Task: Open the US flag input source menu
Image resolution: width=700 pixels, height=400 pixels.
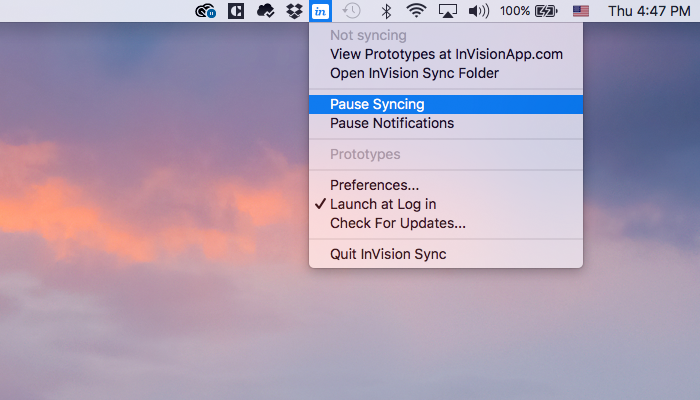Action: tap(581, 11)
